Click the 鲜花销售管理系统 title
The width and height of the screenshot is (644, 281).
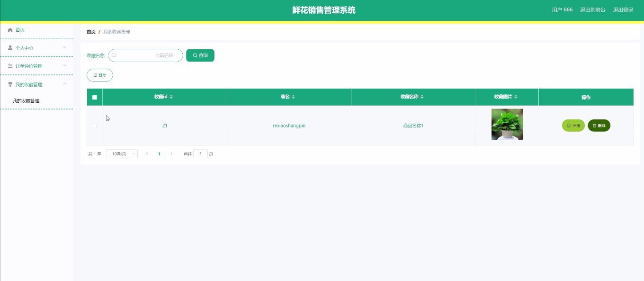(x=324, y=10)
